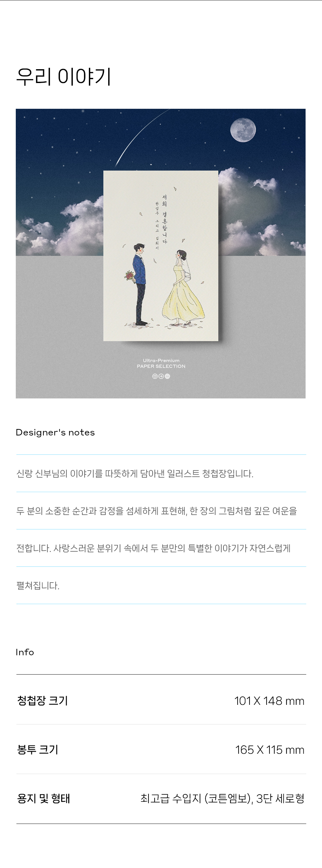Click the '봉투 크기' row label
The height and width of the screenshot is (868, 322).
pos(38,749)
